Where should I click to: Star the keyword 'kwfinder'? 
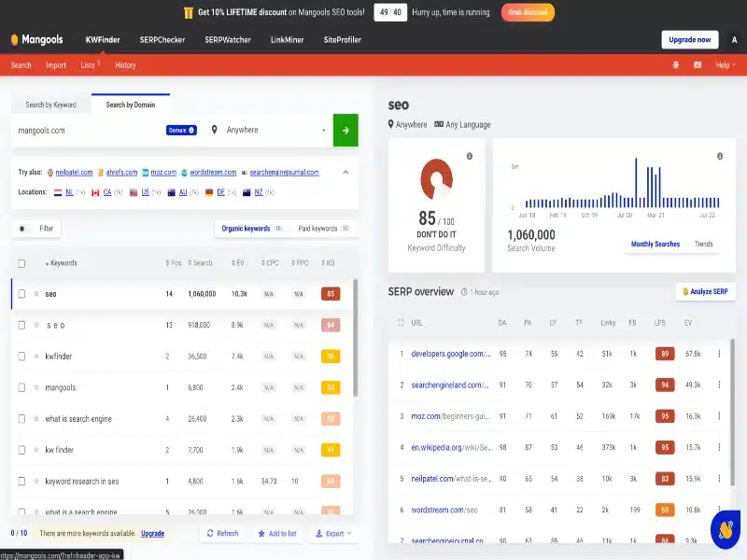(x=36, y=357)
